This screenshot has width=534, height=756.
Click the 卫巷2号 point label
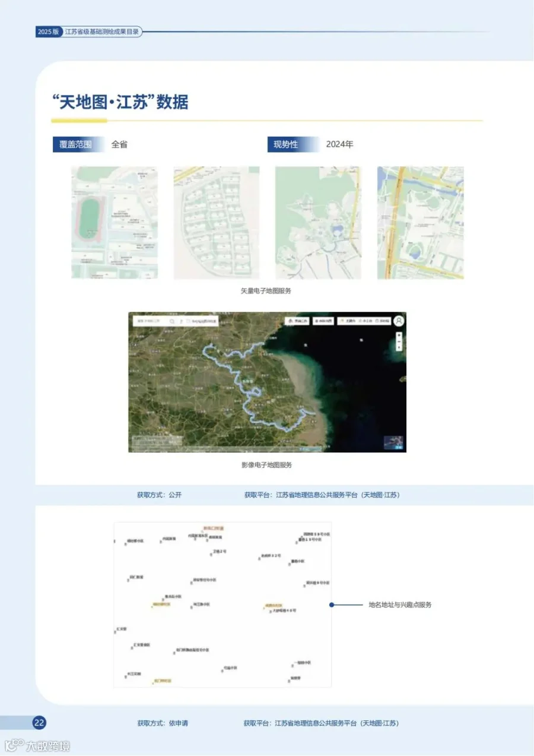pos(220,552)
